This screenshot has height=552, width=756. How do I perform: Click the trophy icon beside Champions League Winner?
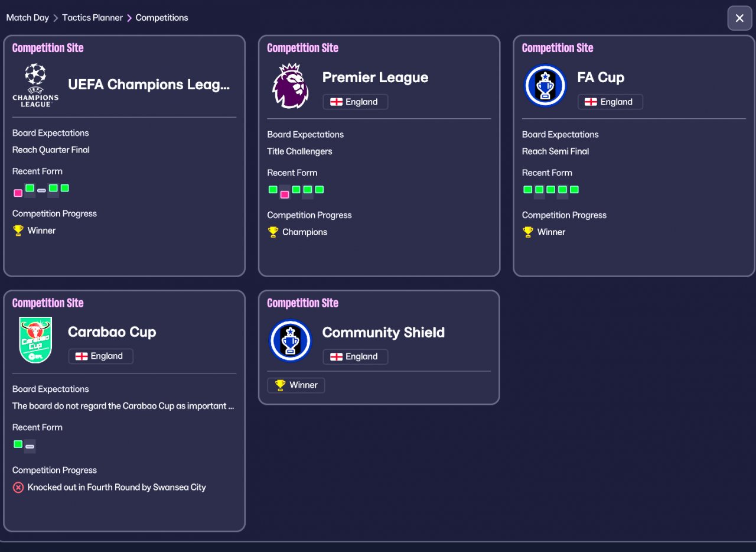18,230
